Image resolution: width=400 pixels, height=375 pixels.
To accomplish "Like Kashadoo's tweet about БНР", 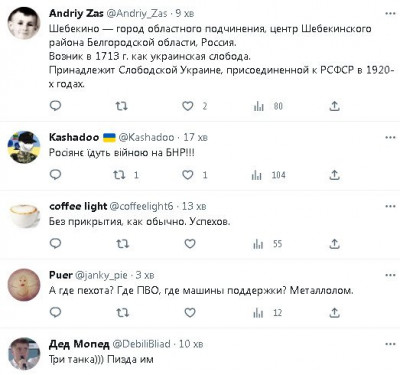I will 188,175.
